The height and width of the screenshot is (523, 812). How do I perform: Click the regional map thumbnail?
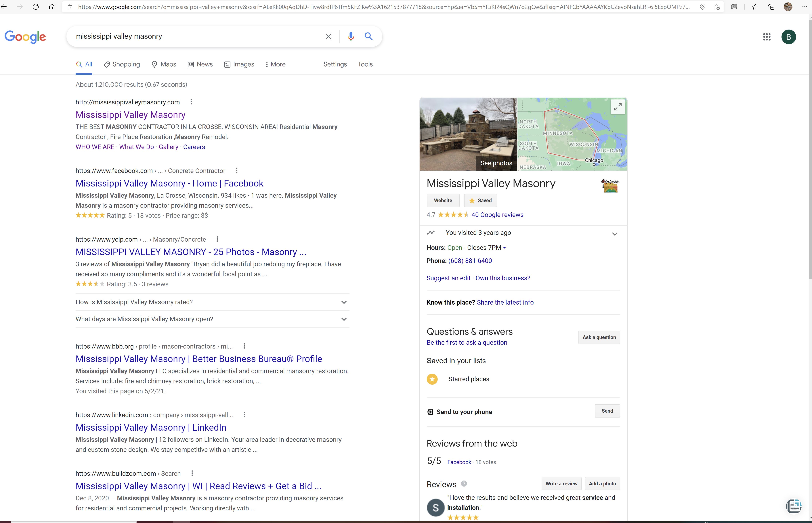[x=572, y=134]
